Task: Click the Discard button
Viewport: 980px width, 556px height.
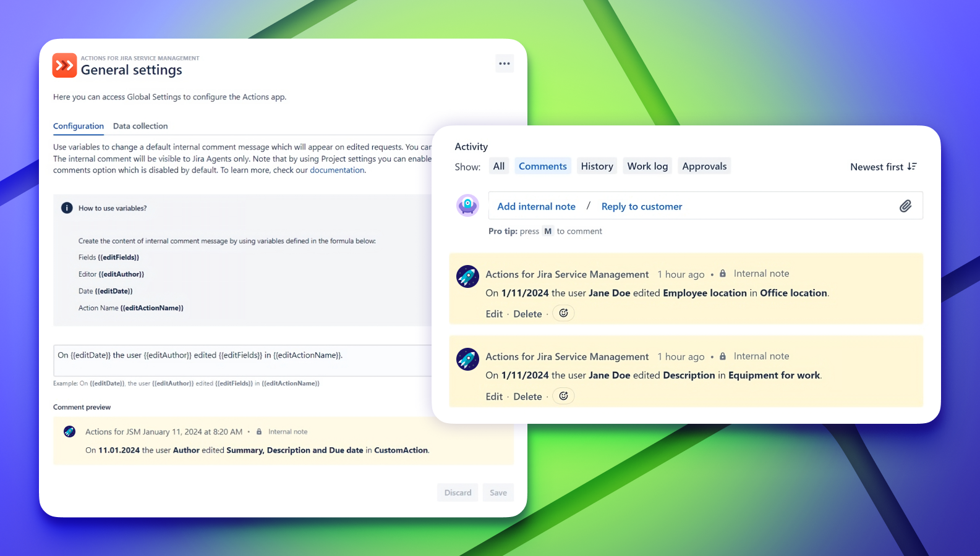Action: tap(458, 492)
